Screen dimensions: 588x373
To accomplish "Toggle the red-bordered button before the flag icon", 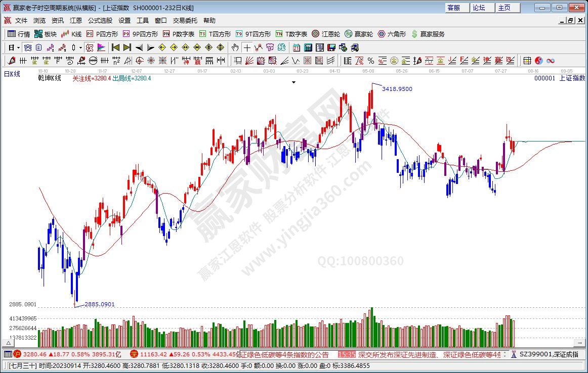I will (x=90, y=48).
